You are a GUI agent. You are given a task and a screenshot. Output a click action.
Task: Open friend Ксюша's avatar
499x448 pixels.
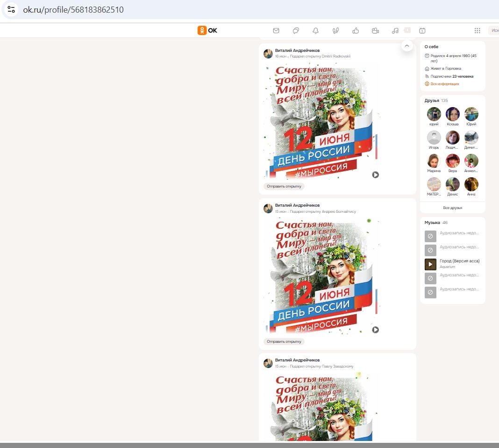452,114
